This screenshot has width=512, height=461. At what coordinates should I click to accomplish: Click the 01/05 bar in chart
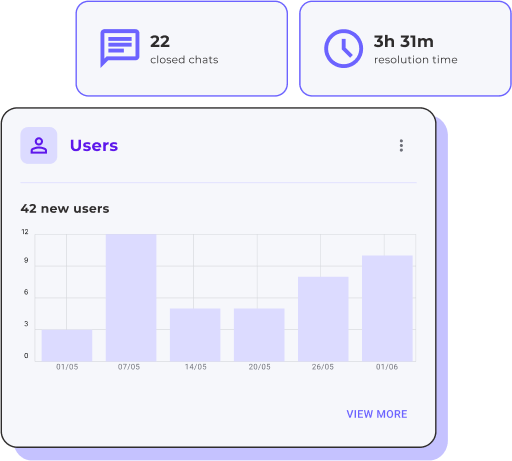(x=67, y=345)
